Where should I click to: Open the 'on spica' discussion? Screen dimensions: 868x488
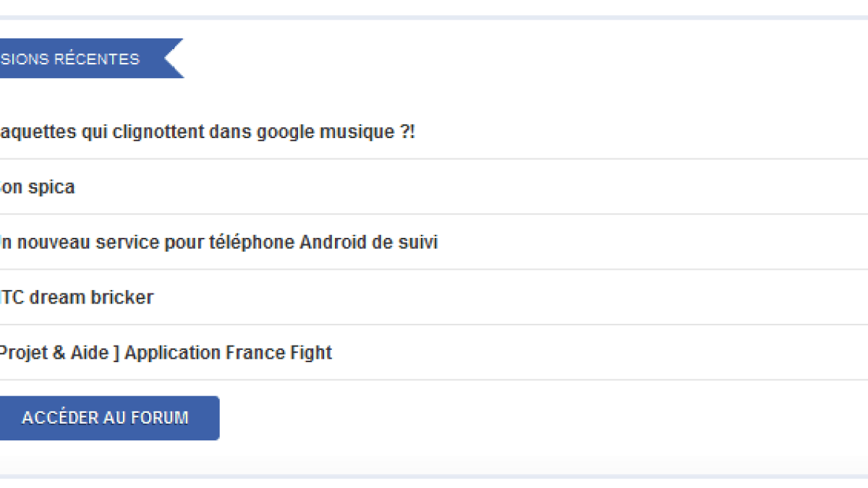pyautogui.click(x=38, y=188)
